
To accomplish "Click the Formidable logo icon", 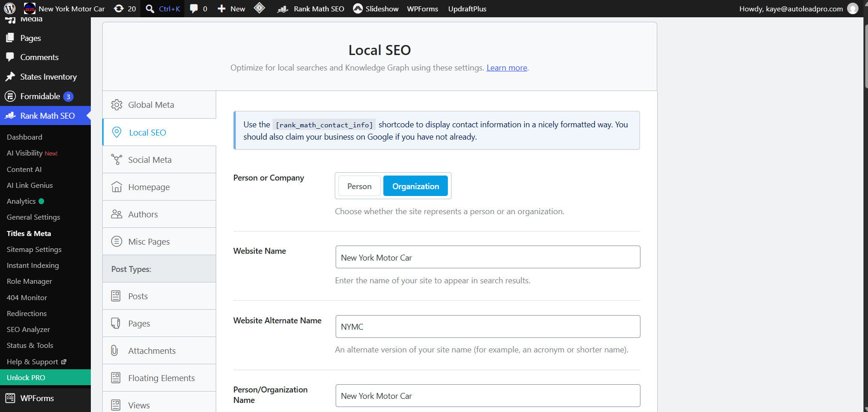I will coord(10,96).
